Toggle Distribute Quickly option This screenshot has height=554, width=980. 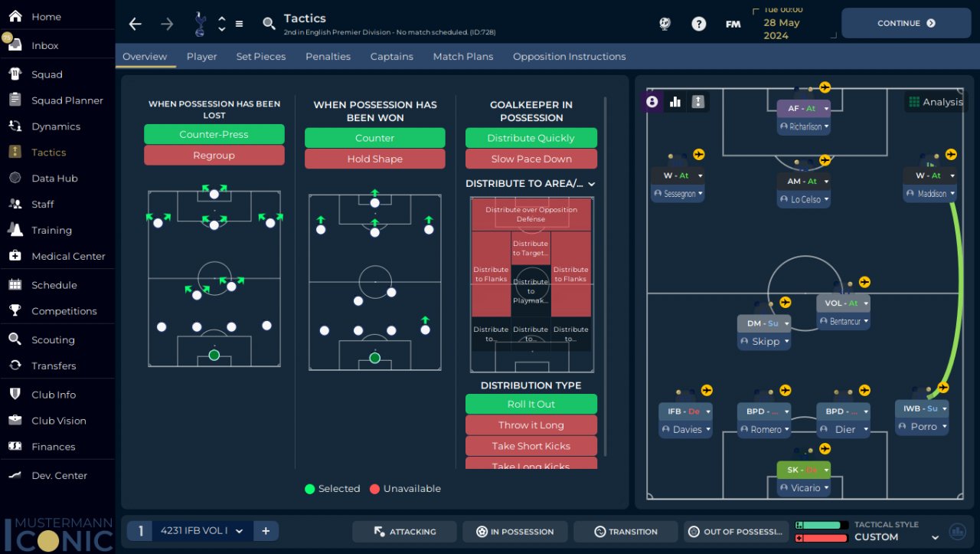tap(531, 138)
